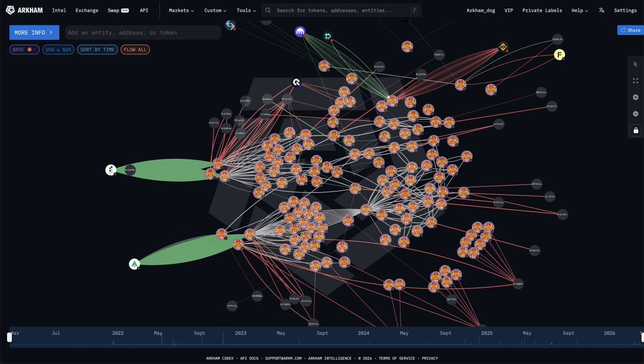The image size is (644, 364).
Task: Go to the Intel page
Action: coord(59,10)
